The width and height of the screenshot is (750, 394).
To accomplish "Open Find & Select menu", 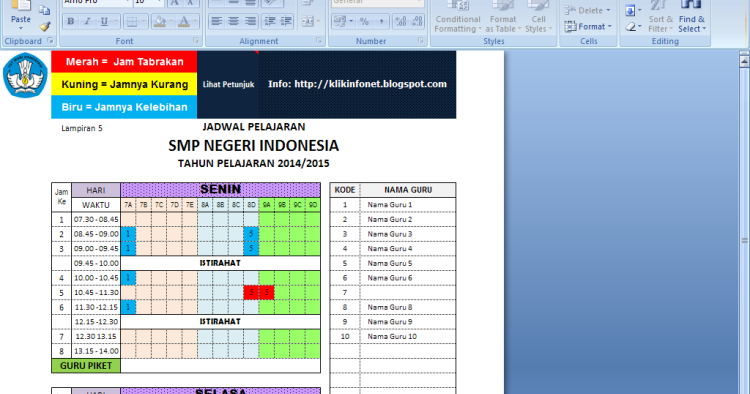I will [692, 17].
